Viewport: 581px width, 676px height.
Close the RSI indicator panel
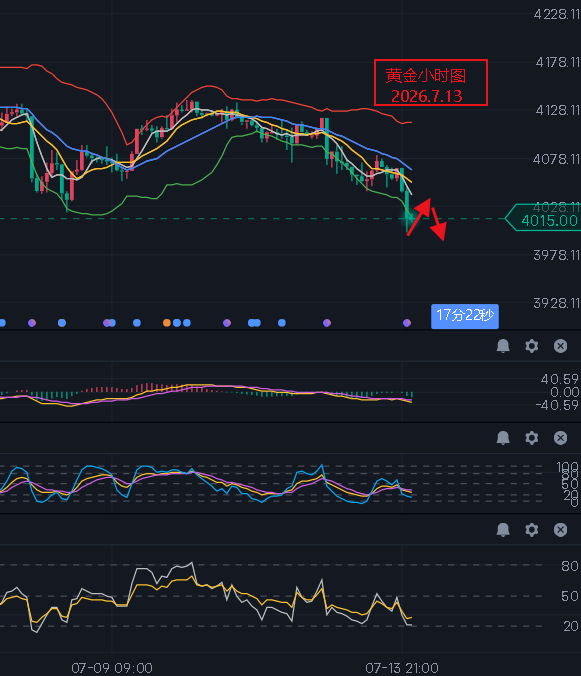click(x=560, y=529)
